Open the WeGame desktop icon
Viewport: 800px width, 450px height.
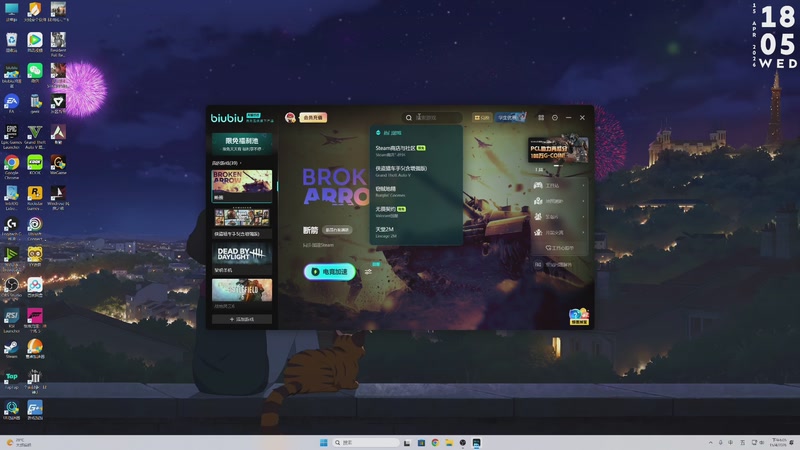(58, 165)
